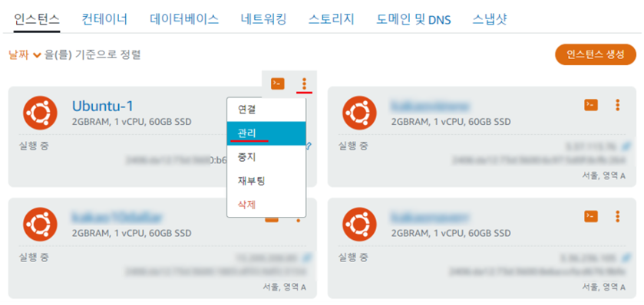644x305 pixels.
Task: Click the 인스턴스 생성 button
Action: coord(596,54)
